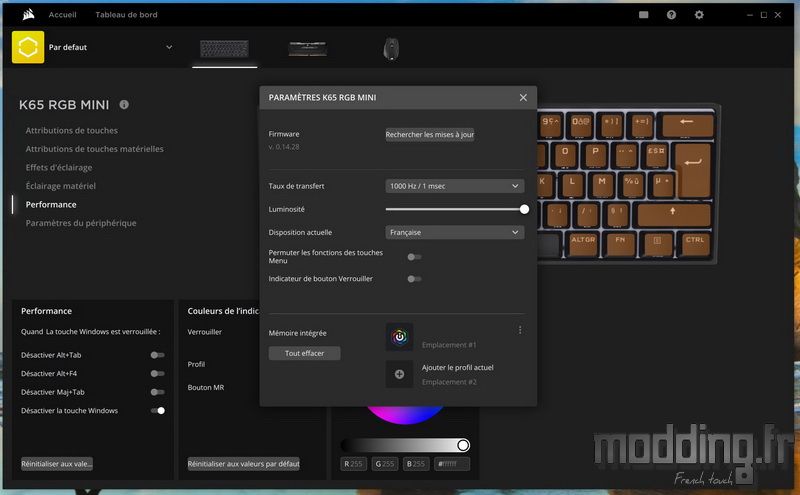Viewport: 800px width, 495px height.
Task: Open the Taux de transfert dropdown
Action: click(455, 186)
